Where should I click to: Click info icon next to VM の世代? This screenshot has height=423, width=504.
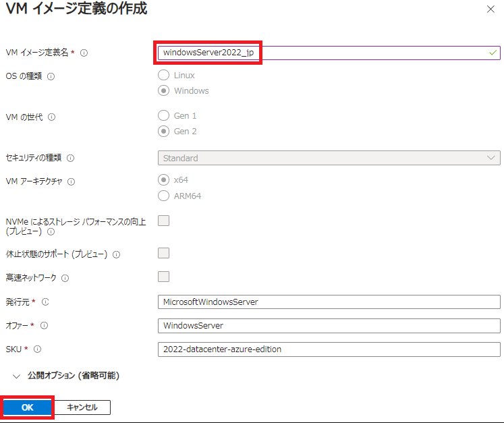(x=51, y=117)
